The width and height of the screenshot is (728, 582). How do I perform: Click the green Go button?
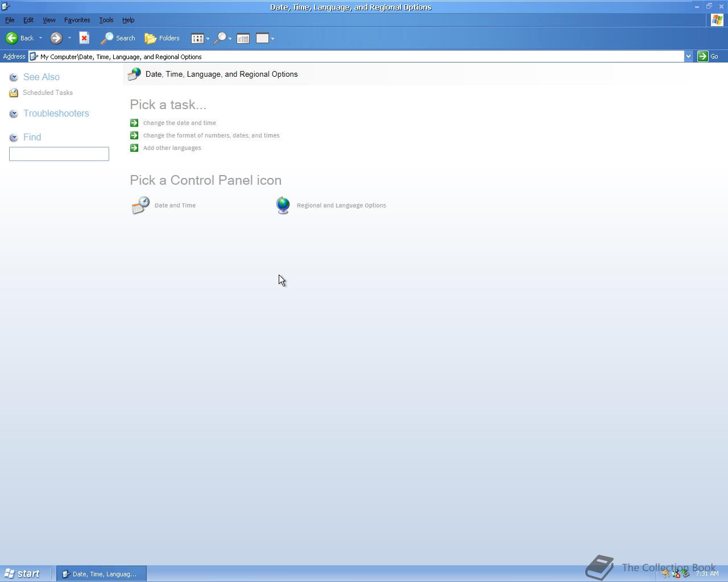point(708,56)
